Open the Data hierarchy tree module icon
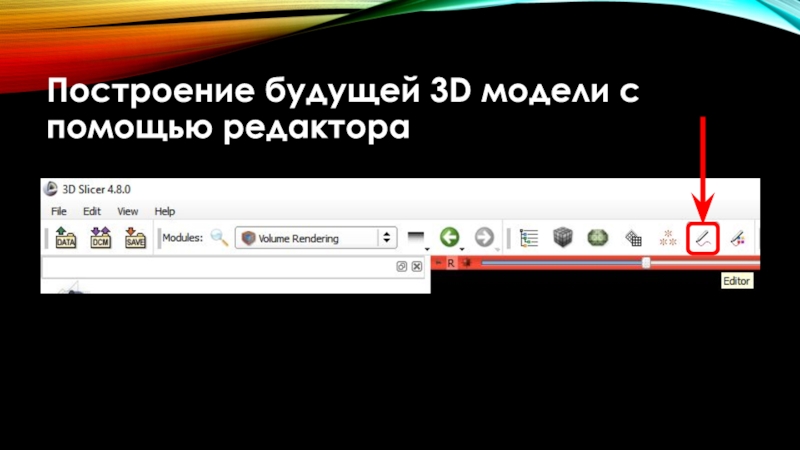 click(x=529, y=238)
